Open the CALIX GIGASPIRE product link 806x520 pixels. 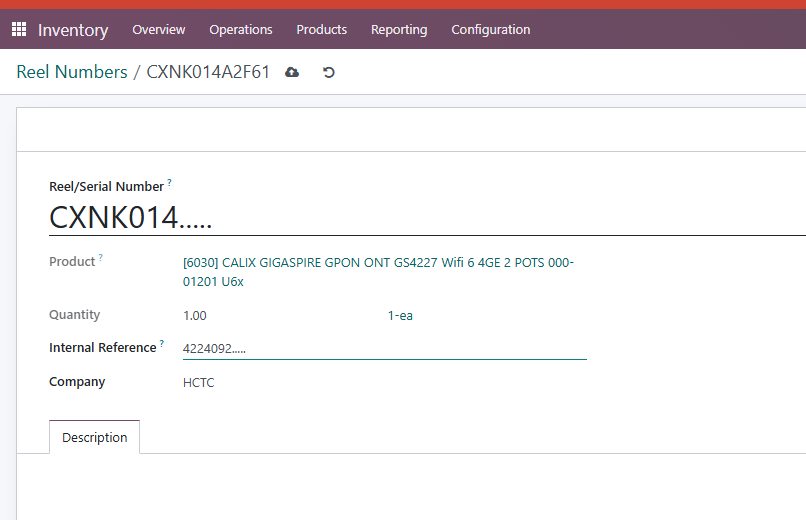(378, 272)
